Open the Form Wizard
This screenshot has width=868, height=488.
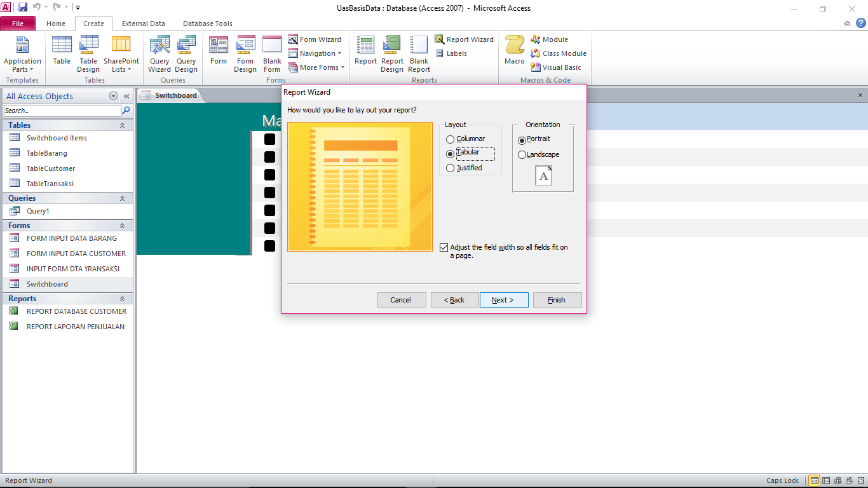pyautogui.click(x=316, y=39)
